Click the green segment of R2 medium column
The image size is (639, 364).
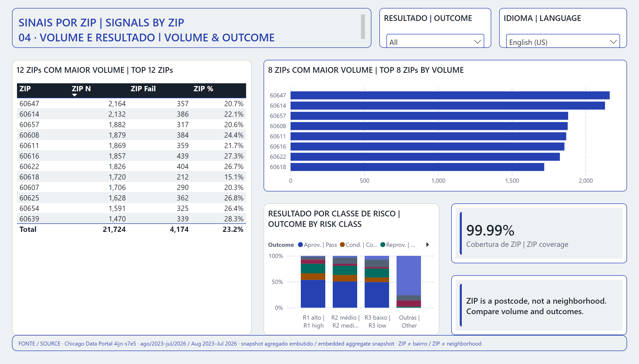tap(345, 270)
